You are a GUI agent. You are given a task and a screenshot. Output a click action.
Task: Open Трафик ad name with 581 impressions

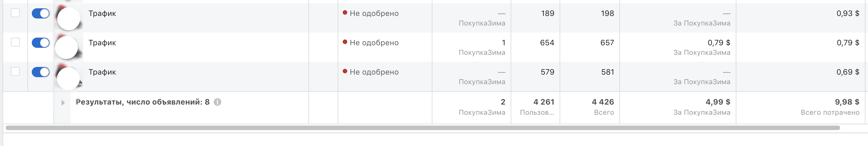[x=102, y=72]
